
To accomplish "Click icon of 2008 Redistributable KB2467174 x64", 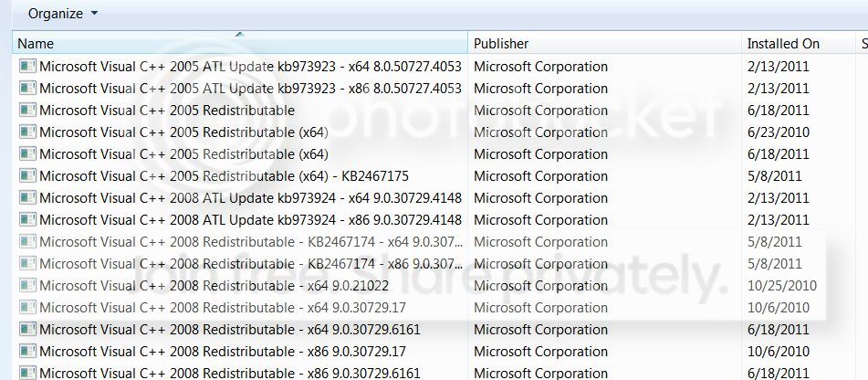I will [27, 242].
